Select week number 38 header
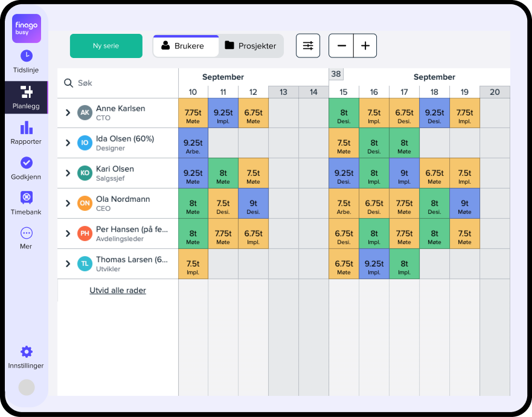 pos(336,73)
